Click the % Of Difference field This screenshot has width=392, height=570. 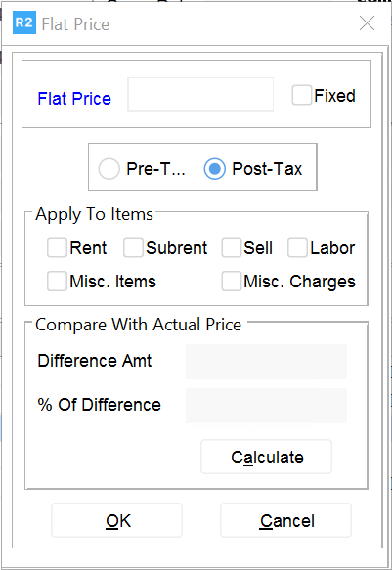266,406
